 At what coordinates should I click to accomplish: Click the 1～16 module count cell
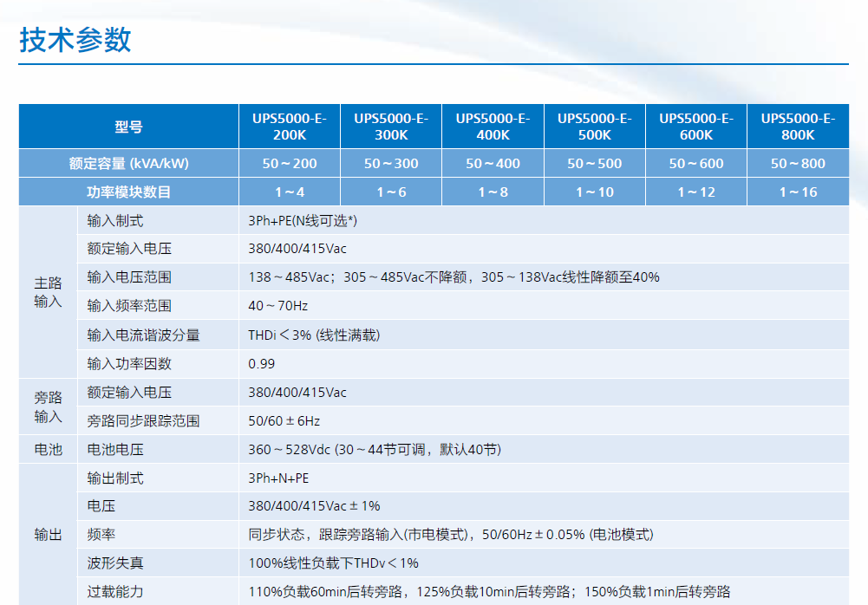click(799, 192)
